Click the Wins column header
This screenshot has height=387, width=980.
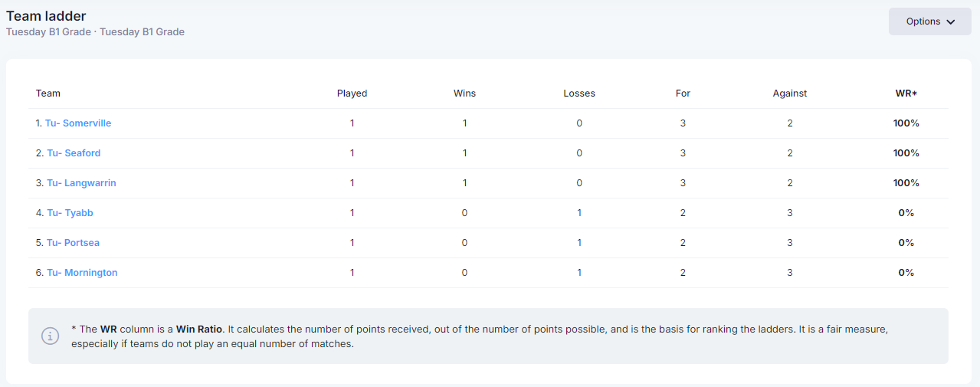click(x=464, y=93)
